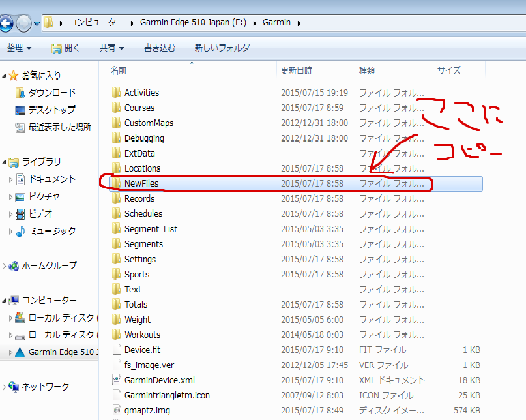Sort by 名前 column header
The height and width of the screenshot is (420, 526).
click(x=119, y=70)
